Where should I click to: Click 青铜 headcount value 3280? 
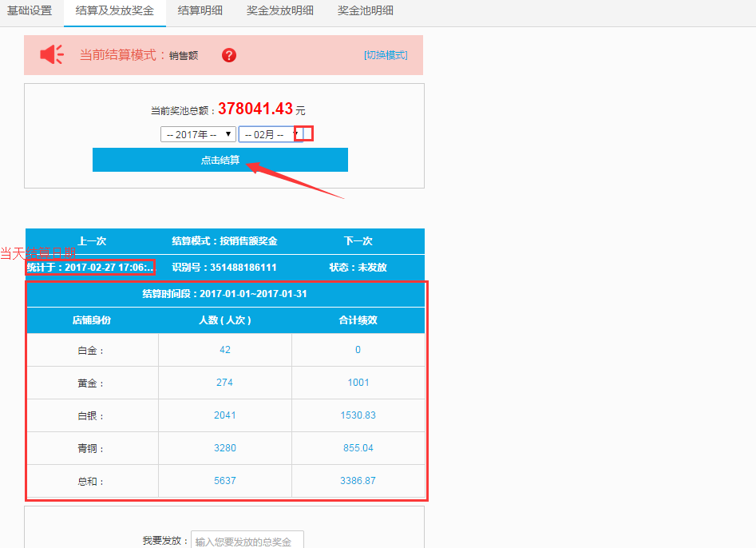tap(224, 448)
